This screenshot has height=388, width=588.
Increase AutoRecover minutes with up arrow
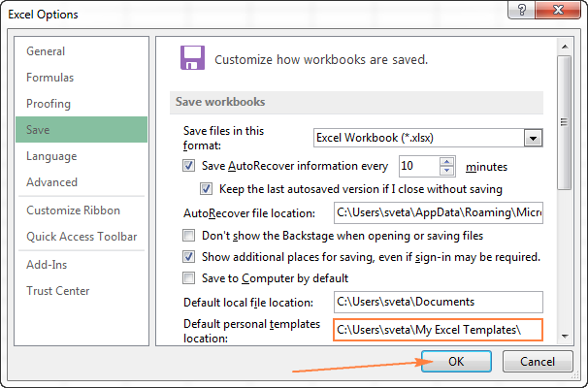[446, 161]
